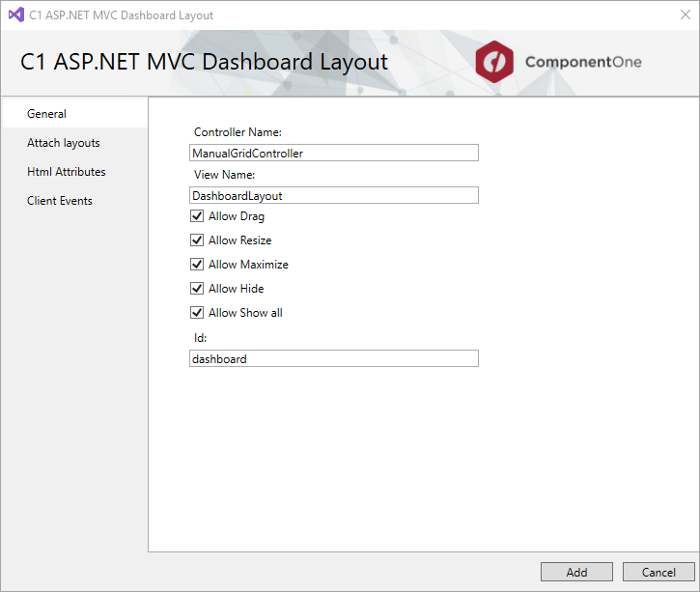Image resolution: width=700 pixels, height=592 pixels.
Task: Click into the View Name input box
Action: pyautogui.click(x=334, y=195)
